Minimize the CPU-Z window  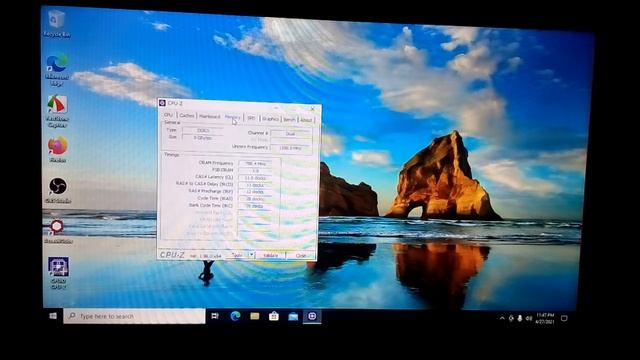(x=276, y=108)
